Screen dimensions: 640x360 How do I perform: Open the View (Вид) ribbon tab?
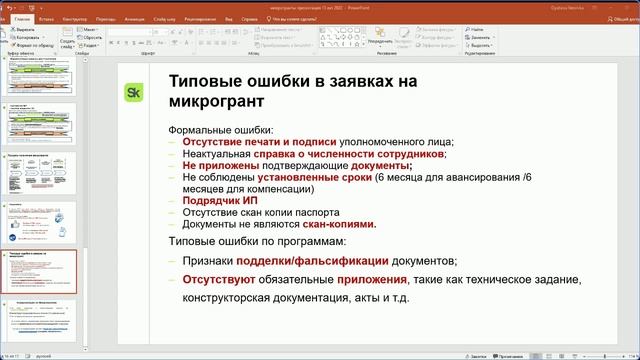click(x=229, y=19)
